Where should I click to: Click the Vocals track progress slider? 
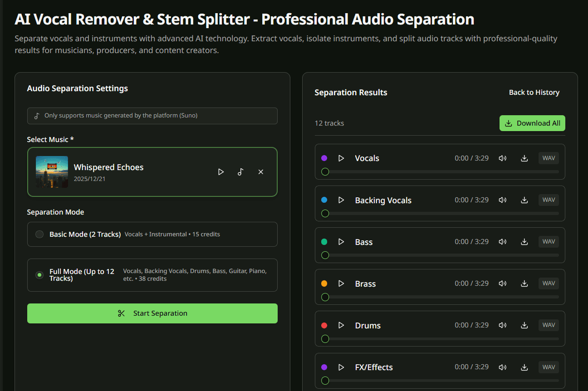pyautogui.click(x=440, y=172)
